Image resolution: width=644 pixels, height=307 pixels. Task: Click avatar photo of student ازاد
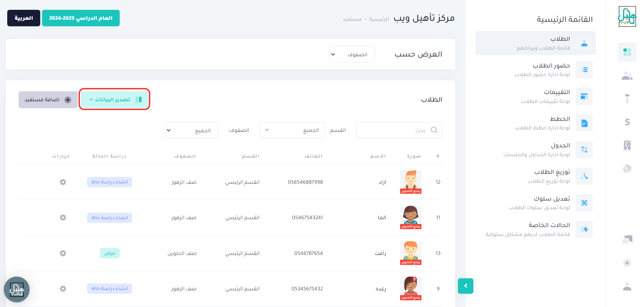click(411, 182)
